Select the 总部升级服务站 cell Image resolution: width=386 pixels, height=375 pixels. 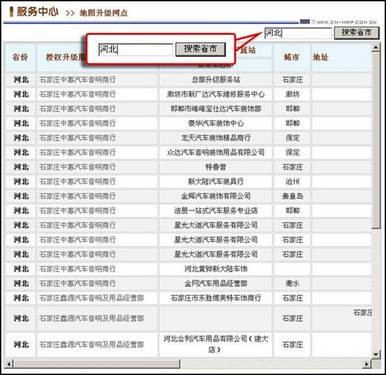[x=216, y=80]
